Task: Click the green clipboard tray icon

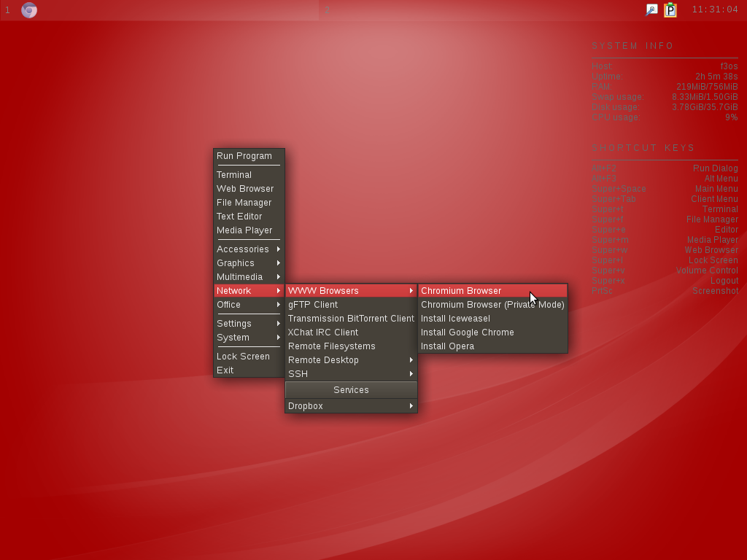Action: coord(670,10)
